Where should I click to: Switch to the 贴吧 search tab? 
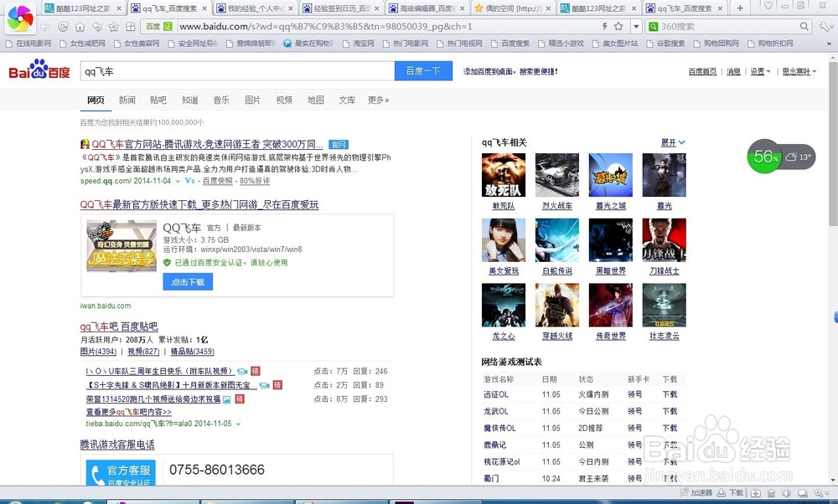158,100
